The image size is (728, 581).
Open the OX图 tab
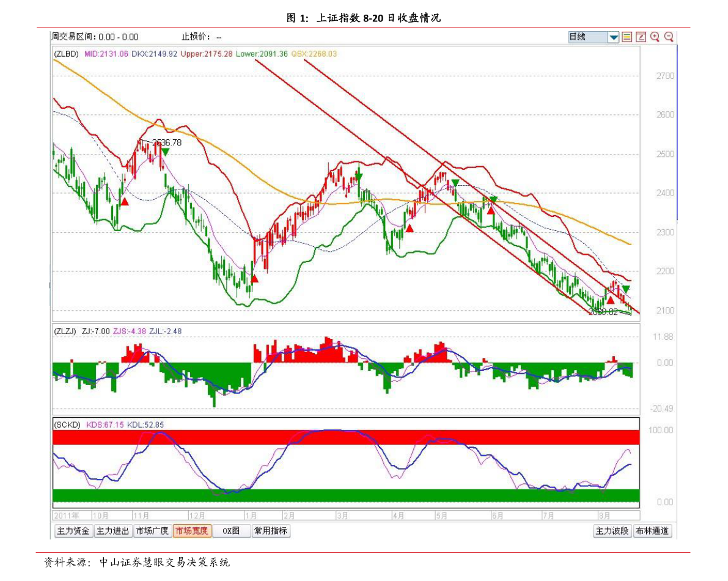[232, 531]
